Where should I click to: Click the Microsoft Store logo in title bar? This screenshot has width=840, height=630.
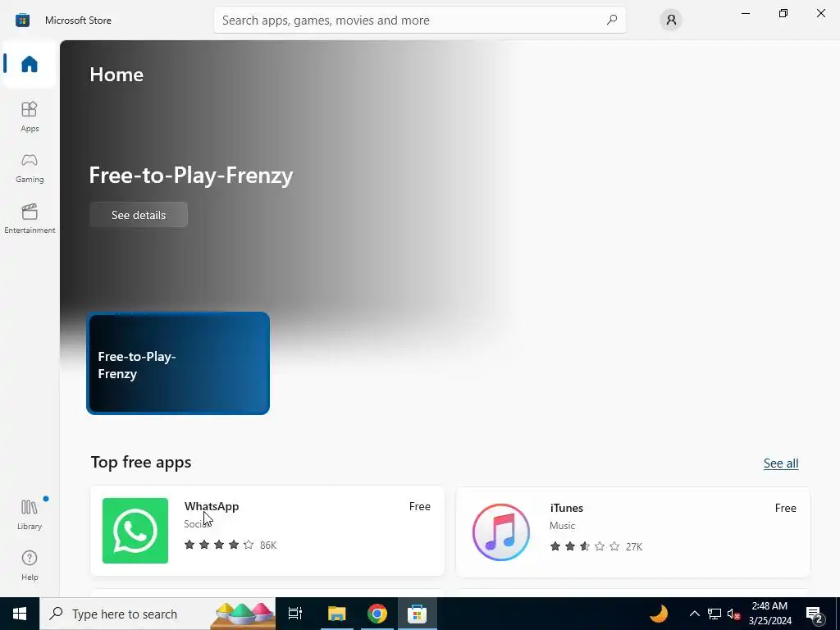coord(22,21)
